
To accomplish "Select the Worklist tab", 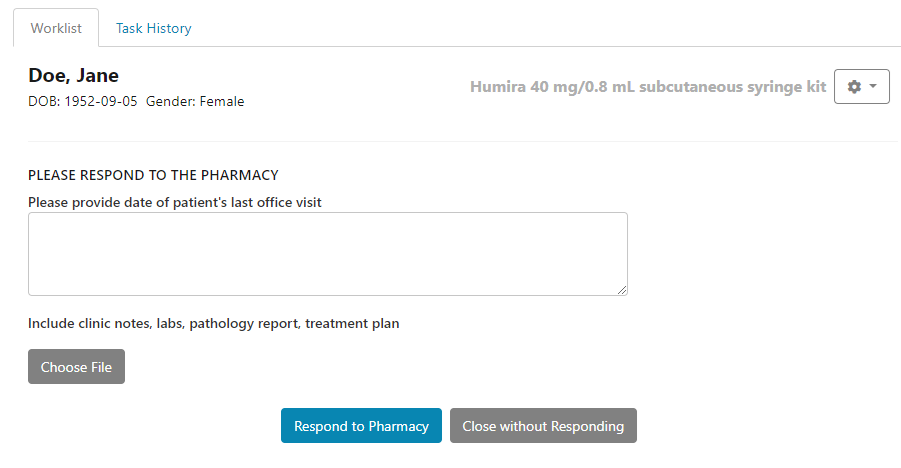I will click(x=56, y=28).
